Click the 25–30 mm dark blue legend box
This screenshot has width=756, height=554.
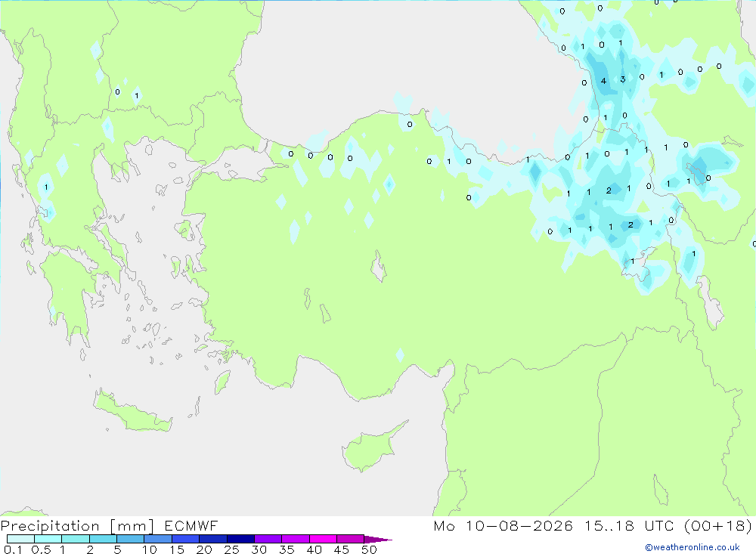click(240, 539)
